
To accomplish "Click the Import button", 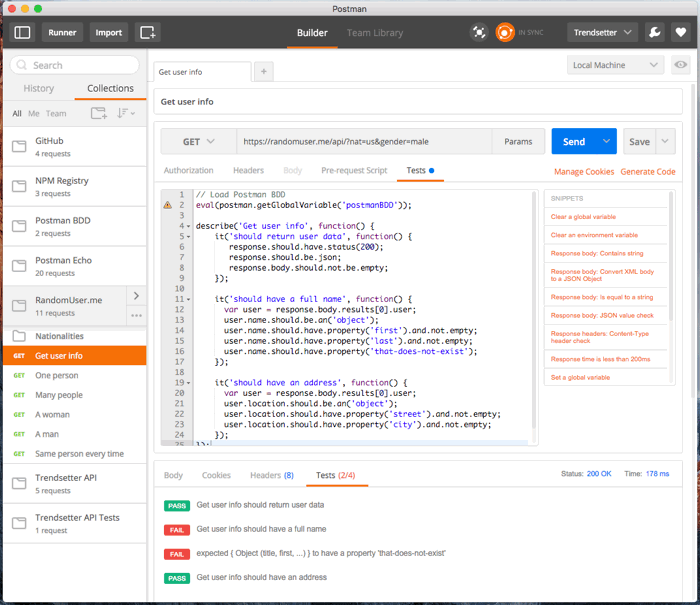I will pyautogui.click(x=108, y=33).
